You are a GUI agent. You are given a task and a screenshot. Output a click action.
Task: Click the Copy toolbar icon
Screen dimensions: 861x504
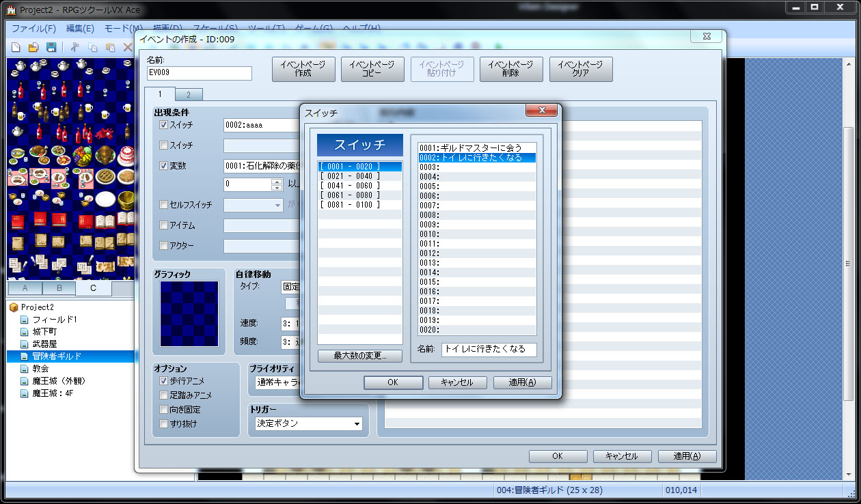pyautogui.click(x=92, y=47)
